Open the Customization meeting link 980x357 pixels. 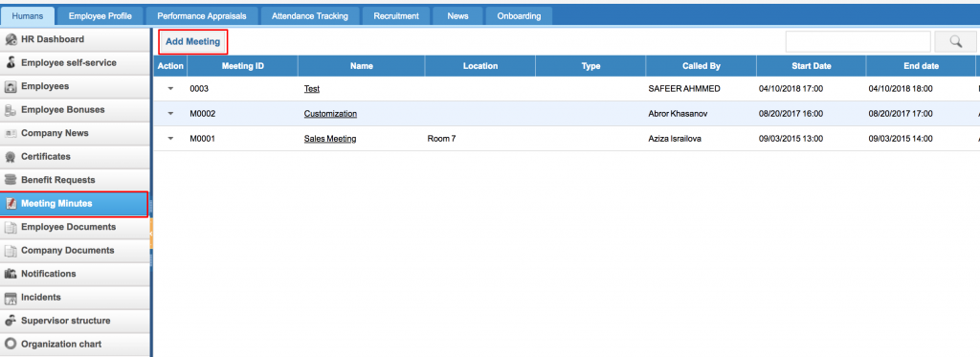coord(330,114)
